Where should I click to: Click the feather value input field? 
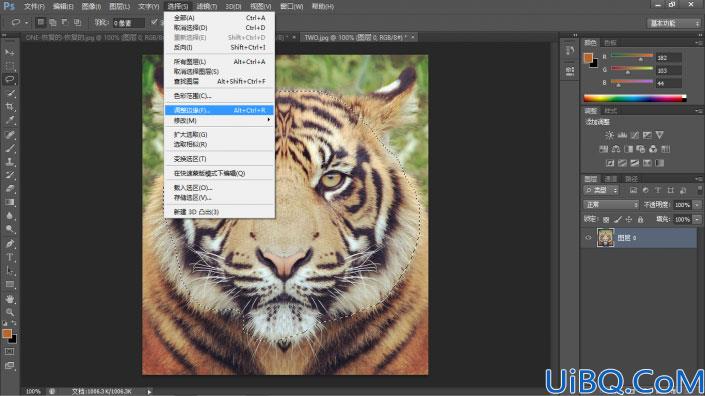point(129,22)
